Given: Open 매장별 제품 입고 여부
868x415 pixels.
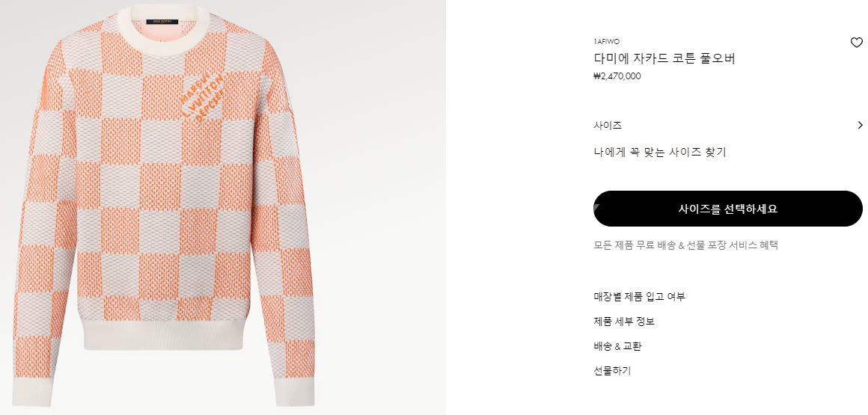Looking at the screenshot, I should (x=639, y=297).
